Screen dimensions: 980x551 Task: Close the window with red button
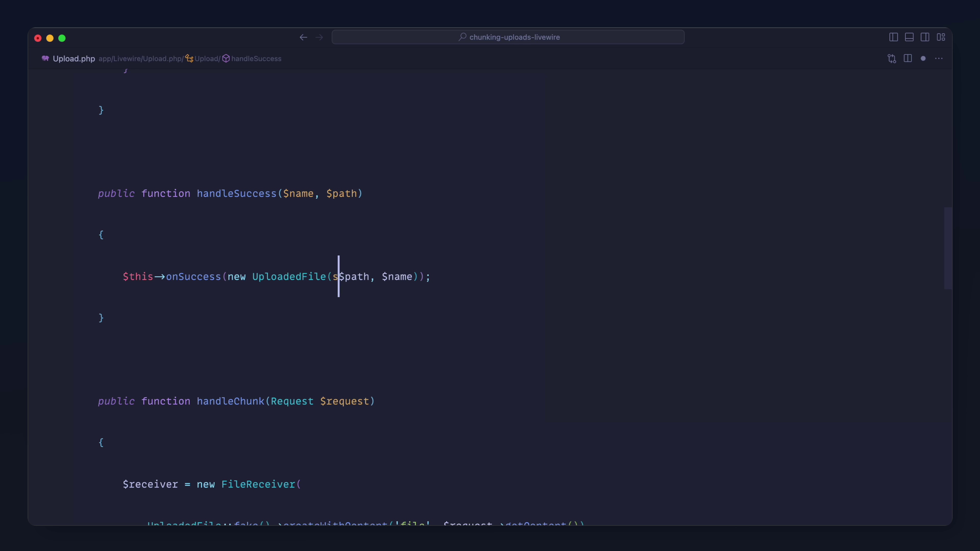tap(38, 38)
